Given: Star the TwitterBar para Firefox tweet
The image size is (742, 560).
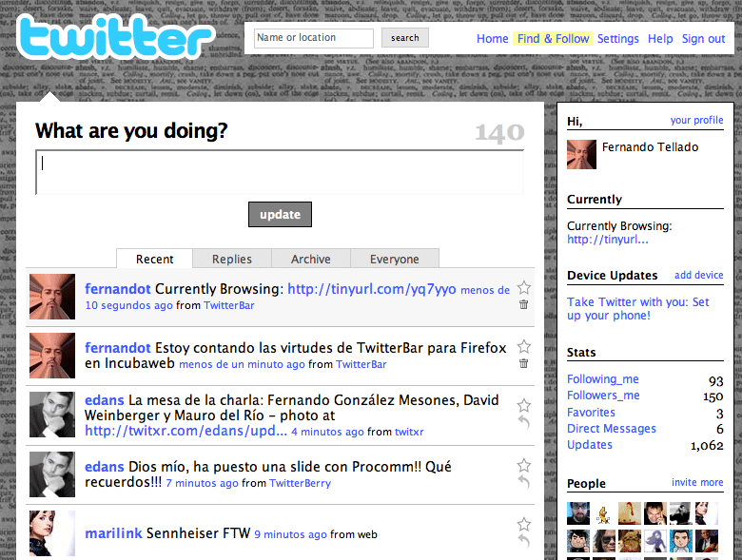Looking at the screenshot, I should tap(523, 347).
